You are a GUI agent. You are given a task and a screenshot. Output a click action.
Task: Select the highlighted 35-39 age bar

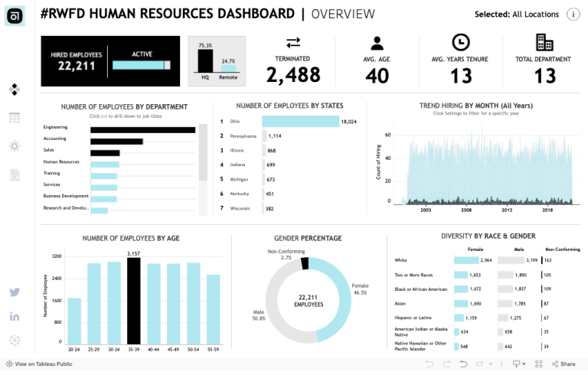point(133,300)
